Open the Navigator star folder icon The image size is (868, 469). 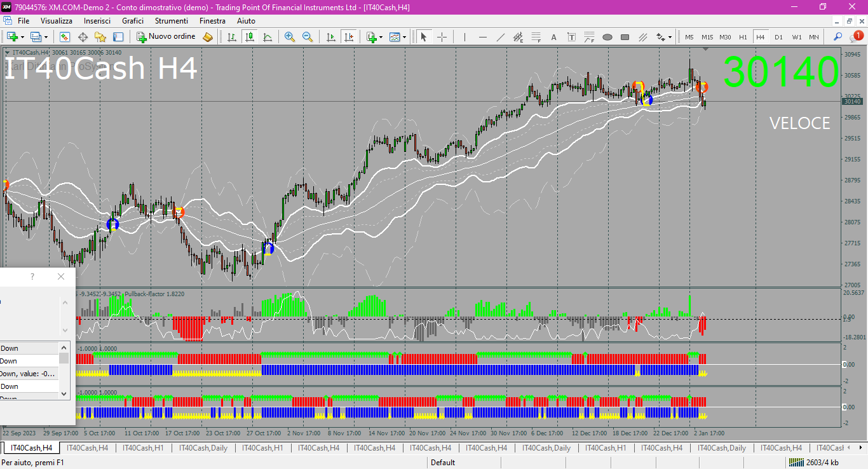(x=100, y=37)
